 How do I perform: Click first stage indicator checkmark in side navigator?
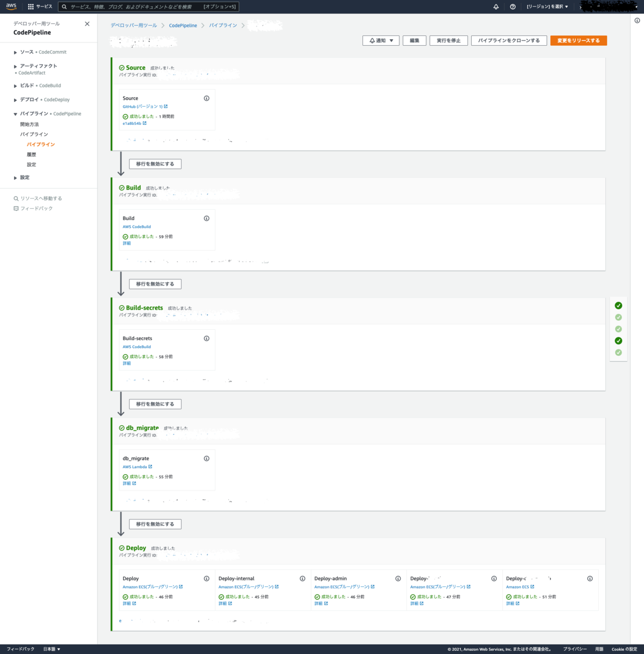[618, 306]
